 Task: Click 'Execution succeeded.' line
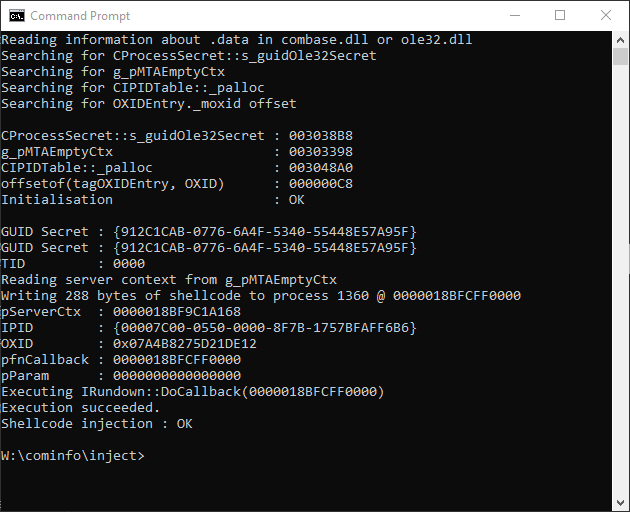(x=80, y=408)
